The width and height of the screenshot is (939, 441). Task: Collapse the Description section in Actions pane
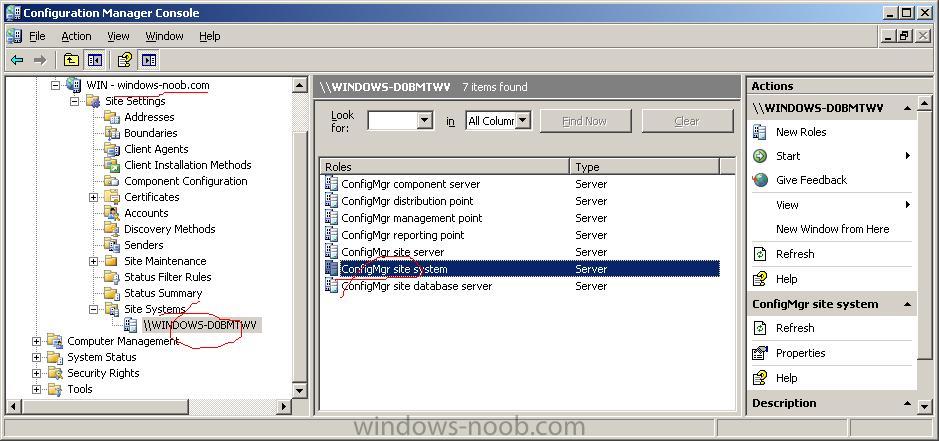tap(907, 403)
